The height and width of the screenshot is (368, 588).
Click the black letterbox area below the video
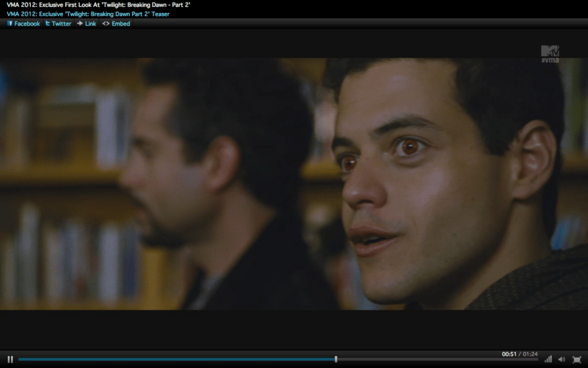click(x=294, y=330)
